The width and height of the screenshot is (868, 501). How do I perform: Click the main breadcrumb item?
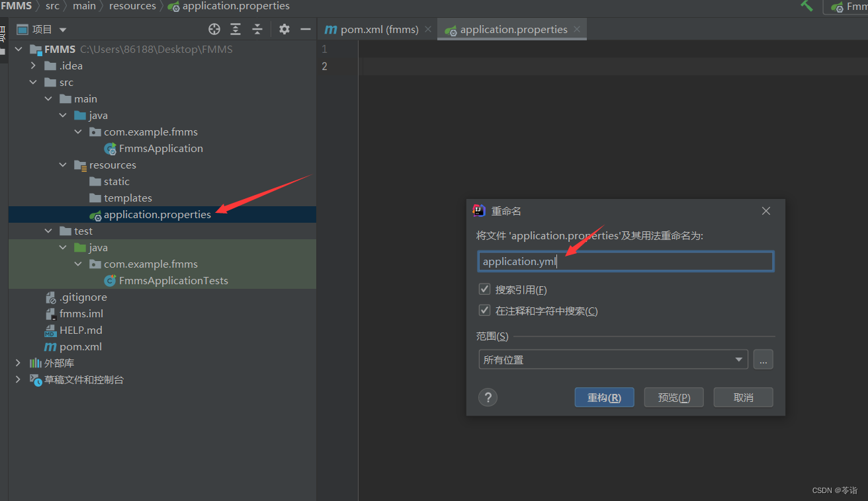click(x=84, y=6)
